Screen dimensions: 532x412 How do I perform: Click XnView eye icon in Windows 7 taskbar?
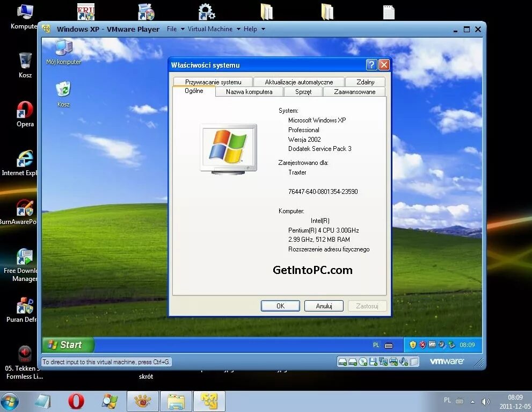[x=143, y=401]
